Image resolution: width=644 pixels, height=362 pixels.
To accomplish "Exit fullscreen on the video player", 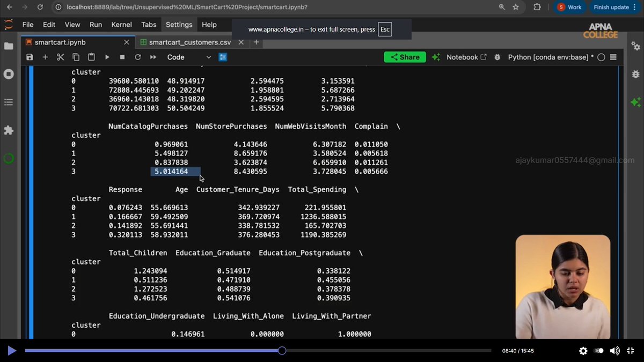I will click(631, 351).
